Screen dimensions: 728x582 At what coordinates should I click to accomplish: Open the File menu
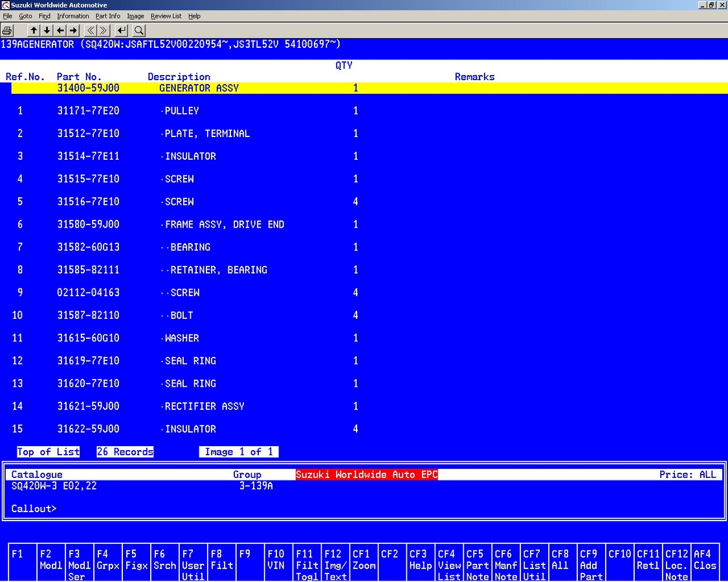(7, 16)
